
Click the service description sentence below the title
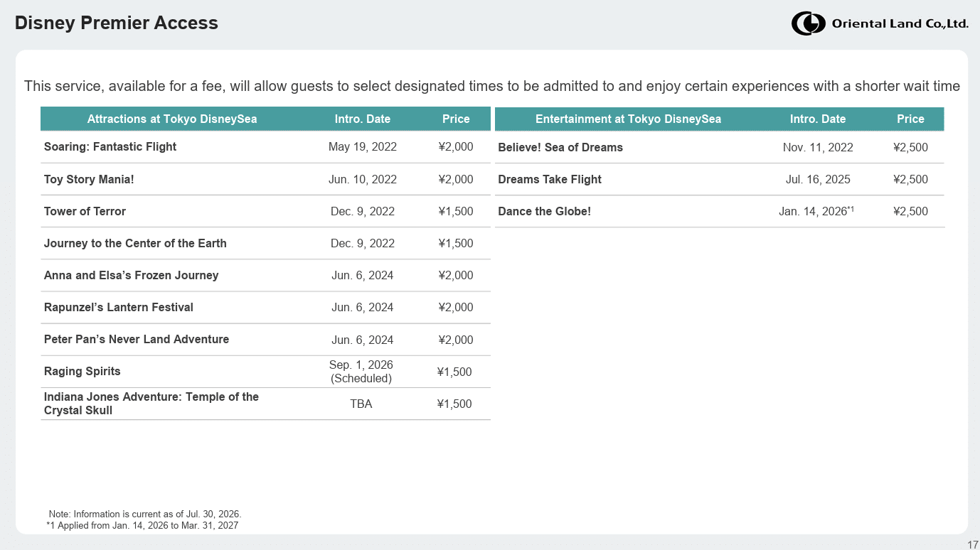[x=492, y=86]
